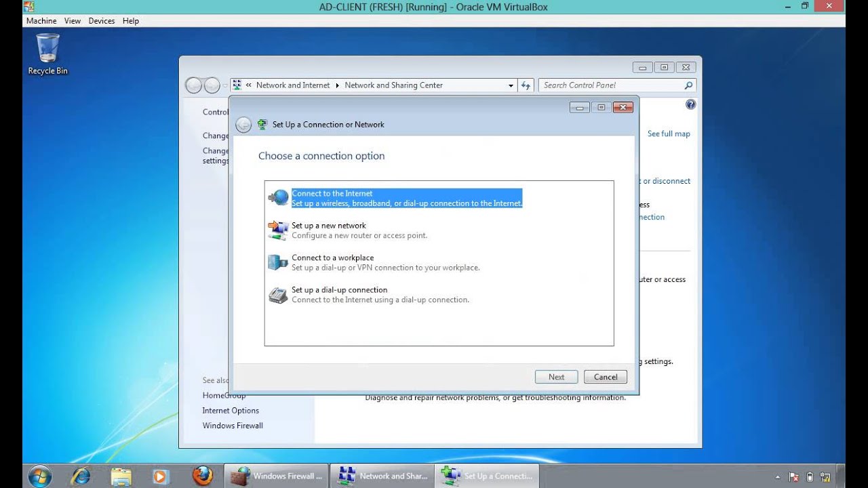868x488 pixels.
Task: Click the wizard back arrow button
Action: point(243,125)
